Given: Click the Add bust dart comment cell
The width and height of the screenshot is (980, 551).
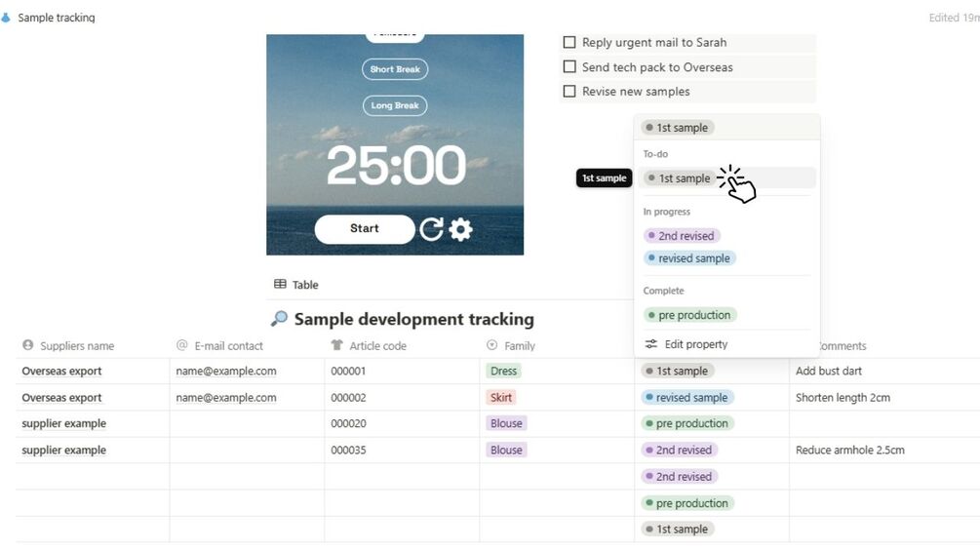Looking at the screenshot, I should (x=829, y=371).
